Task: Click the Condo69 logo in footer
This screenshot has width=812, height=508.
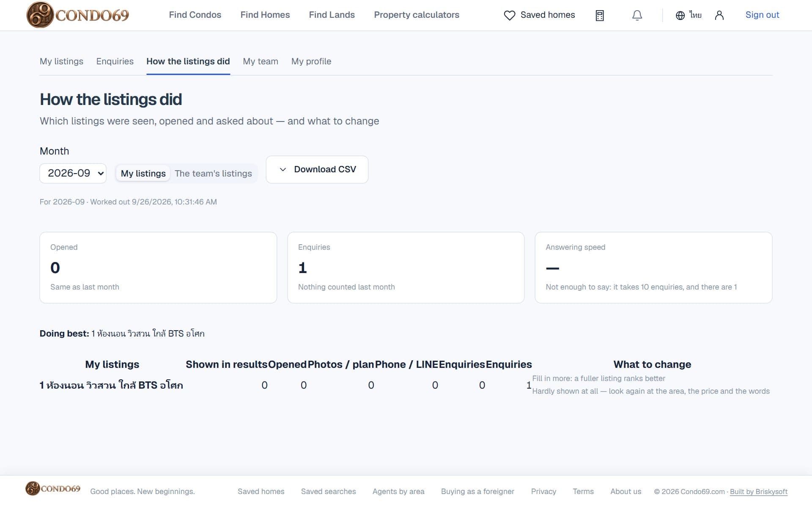Action: pyautogui.click(x=53, y=489)
